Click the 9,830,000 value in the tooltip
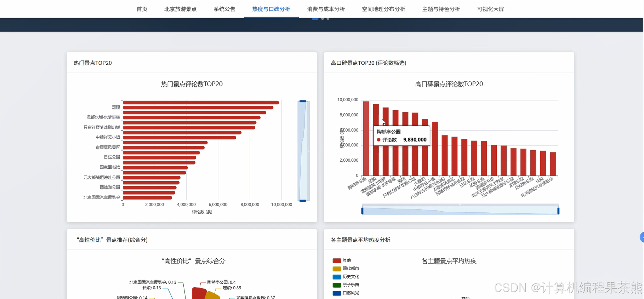 click(x=415, y=140)
